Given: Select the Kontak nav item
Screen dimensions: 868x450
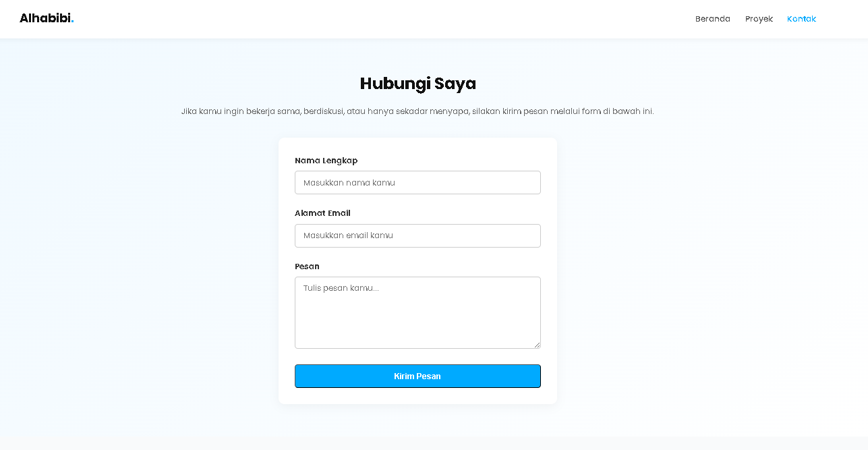Looking at the screenshot, I should pos(801,19).
